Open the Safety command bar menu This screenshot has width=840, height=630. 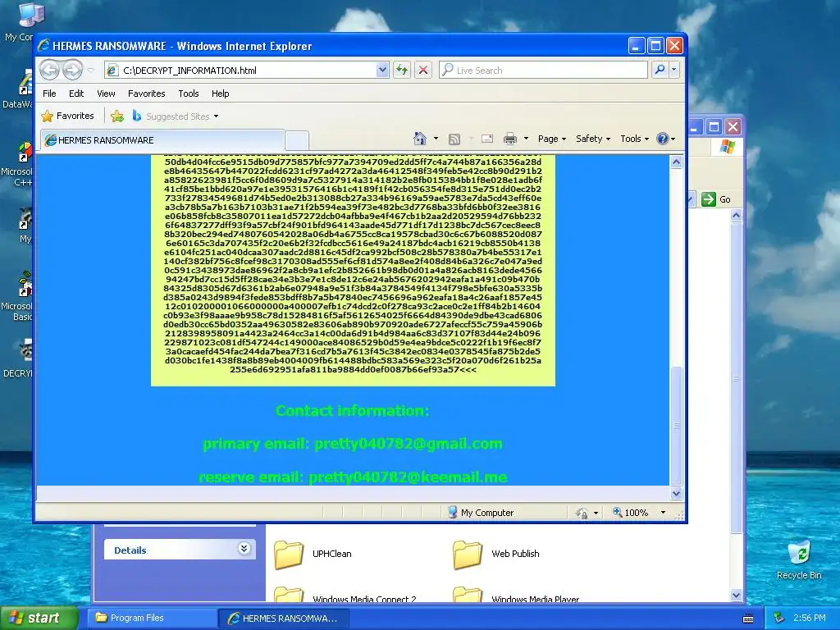point(593,139)
